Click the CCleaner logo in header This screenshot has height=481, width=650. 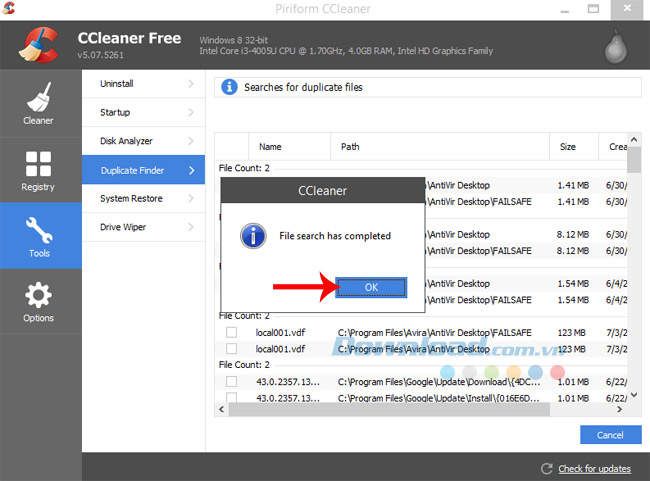point(38,44)
